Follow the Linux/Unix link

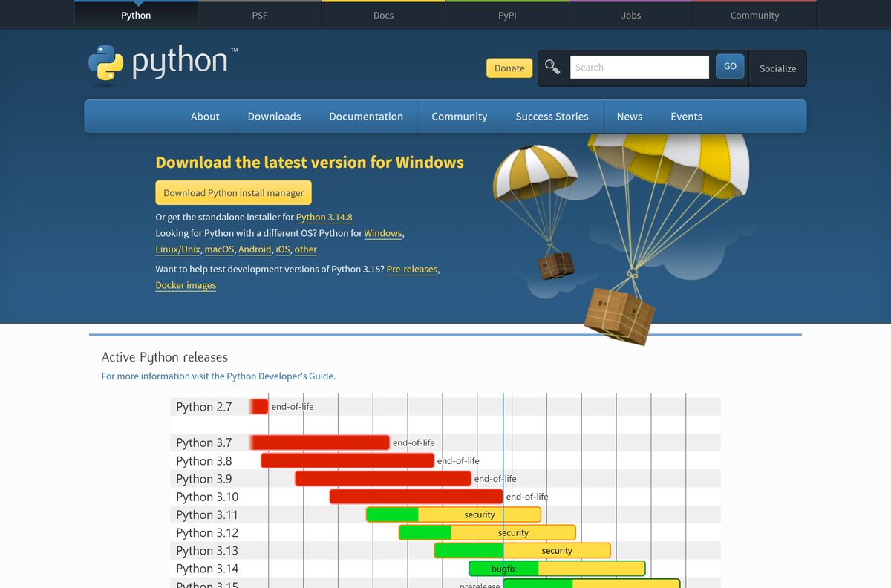[178, 249]
